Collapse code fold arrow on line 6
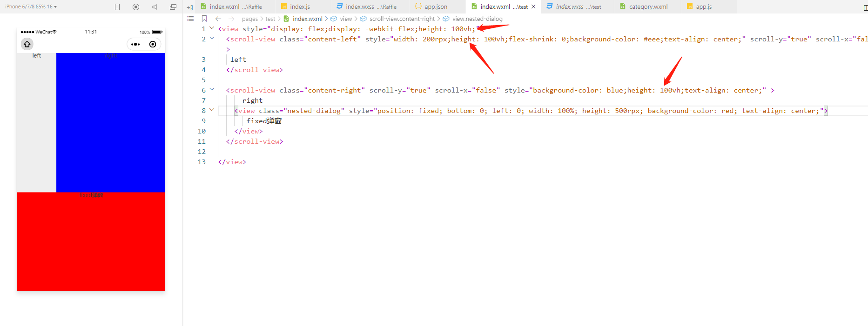This screenshot has width=868, height=326. 212,89
